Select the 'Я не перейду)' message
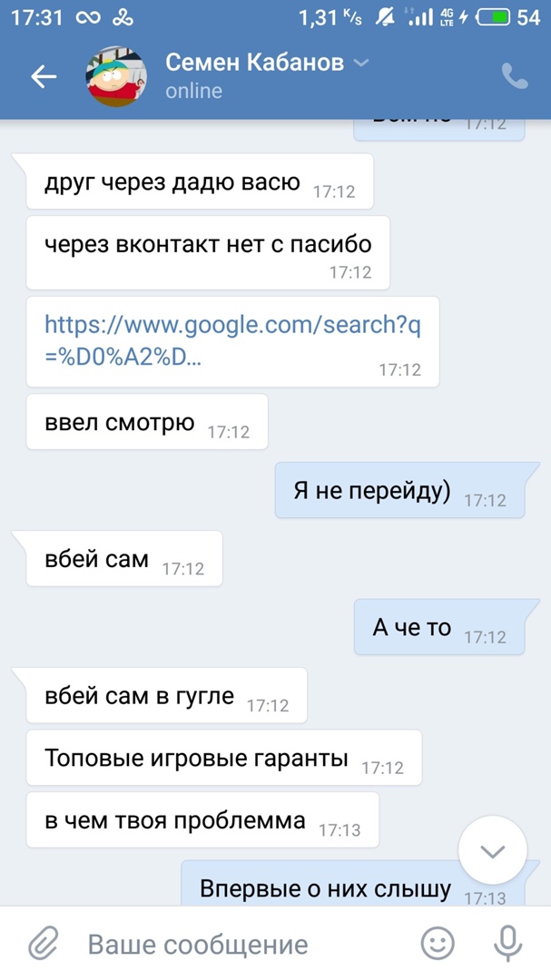This screenshot has height=980, width=551. pyautogui.click(x=399, y=493)
